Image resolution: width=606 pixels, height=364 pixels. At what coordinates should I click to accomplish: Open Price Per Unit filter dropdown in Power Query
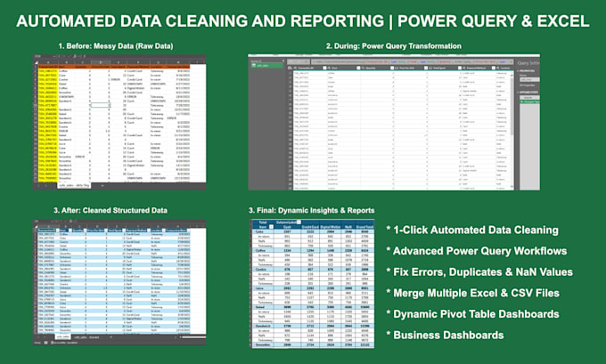click(425, 68)
